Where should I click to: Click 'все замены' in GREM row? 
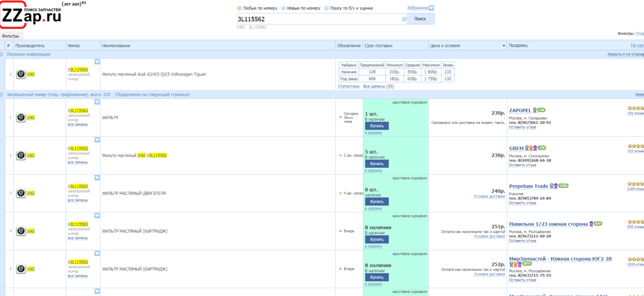click(78, 162)
